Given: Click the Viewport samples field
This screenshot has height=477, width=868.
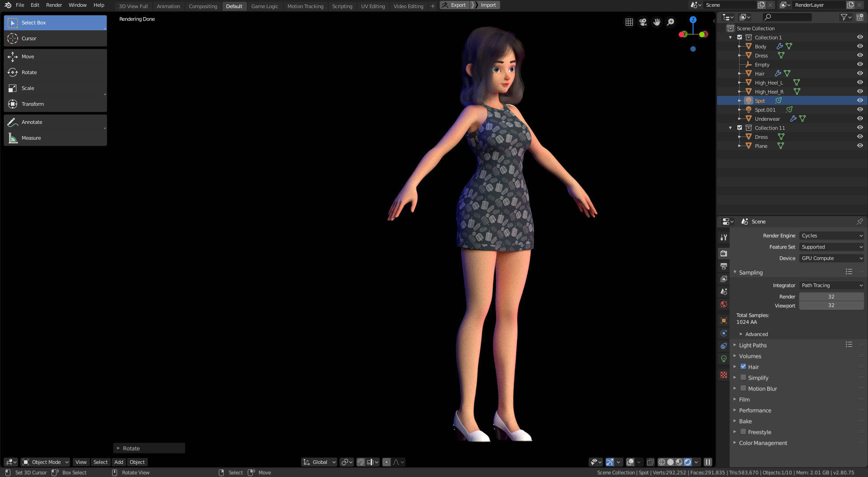Looking at the screenshot, I should click(x=831, y=306).
